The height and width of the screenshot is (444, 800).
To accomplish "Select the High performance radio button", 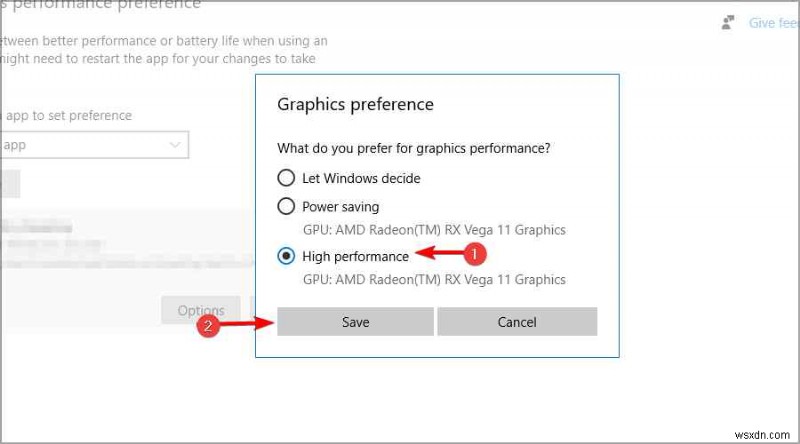I will point(286,257).
